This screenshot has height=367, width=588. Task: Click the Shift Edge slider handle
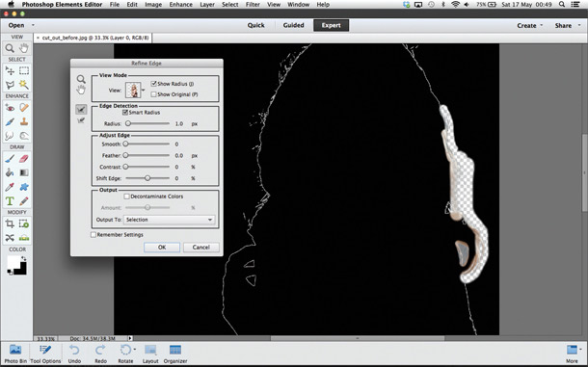tap(147, 178)
